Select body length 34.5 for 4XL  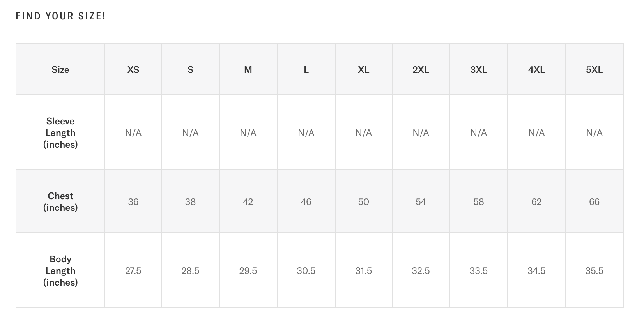point(536,270)
